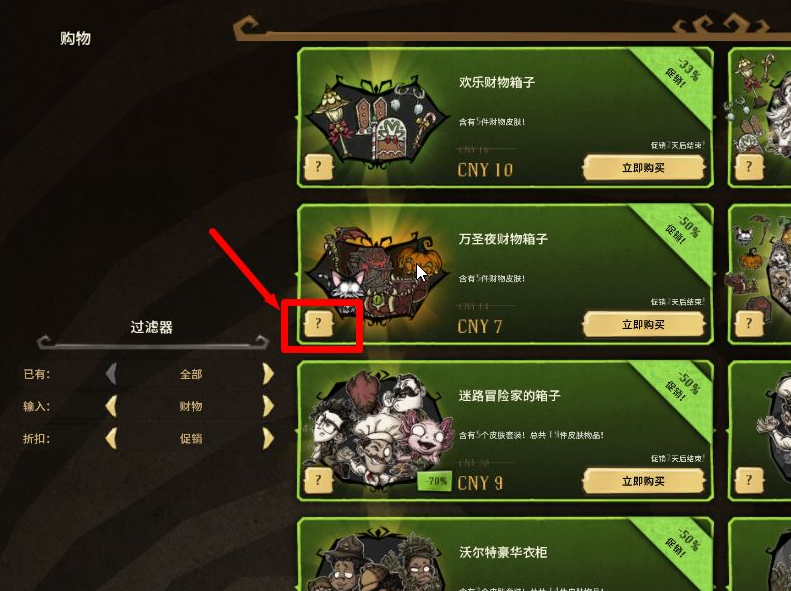Open info icon on second right-column card
Screen dimensions: 791x591
point(749,323)
